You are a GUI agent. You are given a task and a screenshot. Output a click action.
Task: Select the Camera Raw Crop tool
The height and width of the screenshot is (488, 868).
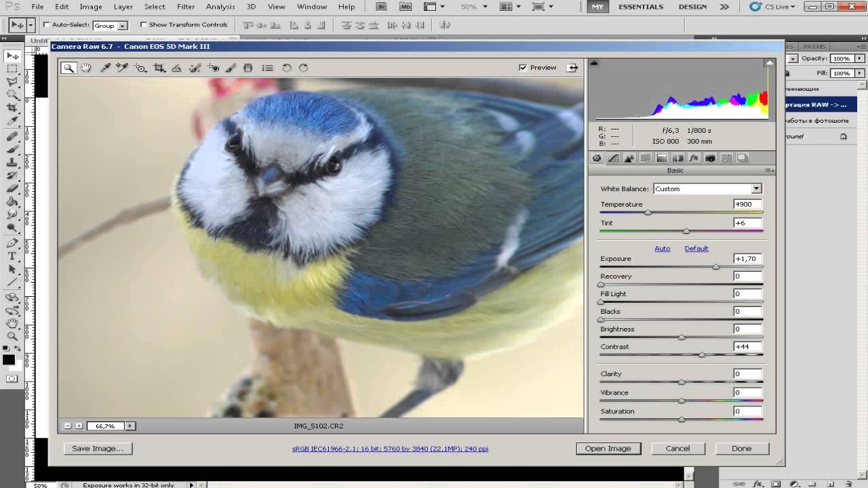[159, 68]
